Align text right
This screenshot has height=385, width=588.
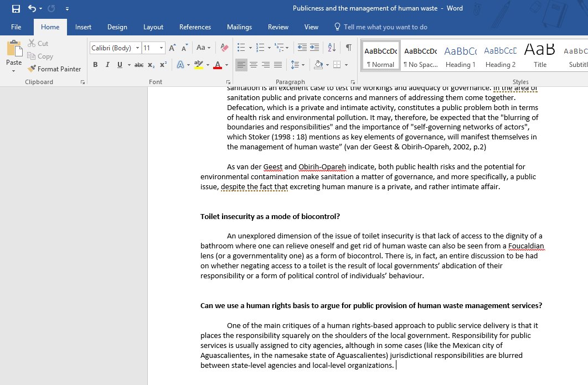(x=266, y=65)
